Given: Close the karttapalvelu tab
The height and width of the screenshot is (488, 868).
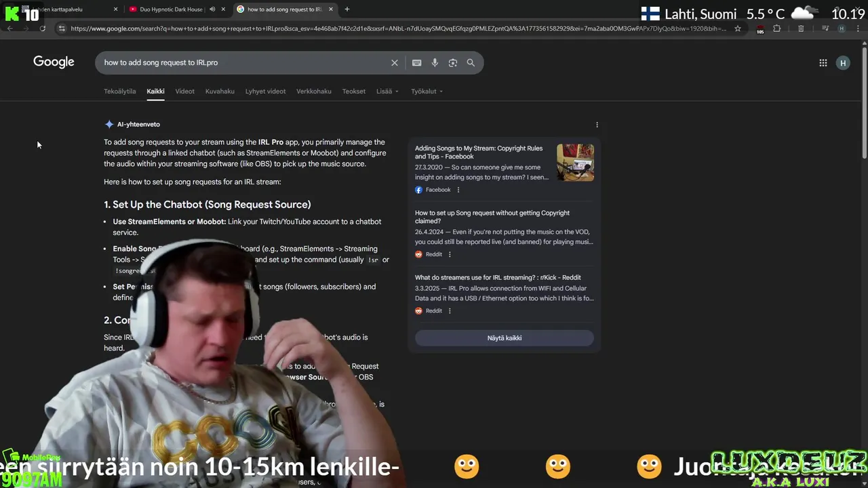Looking at the screenshot, I should pyautogui.click(x=115, y=9).
